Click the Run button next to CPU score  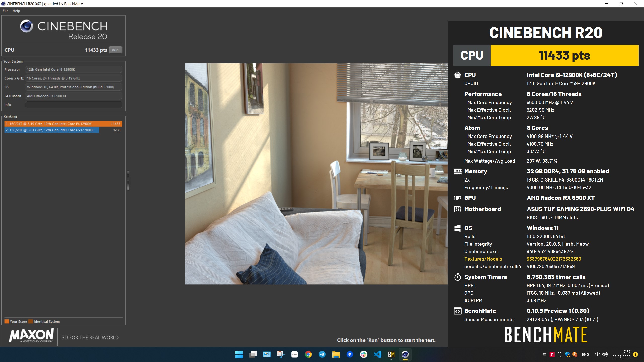click(x=115, y=50)
